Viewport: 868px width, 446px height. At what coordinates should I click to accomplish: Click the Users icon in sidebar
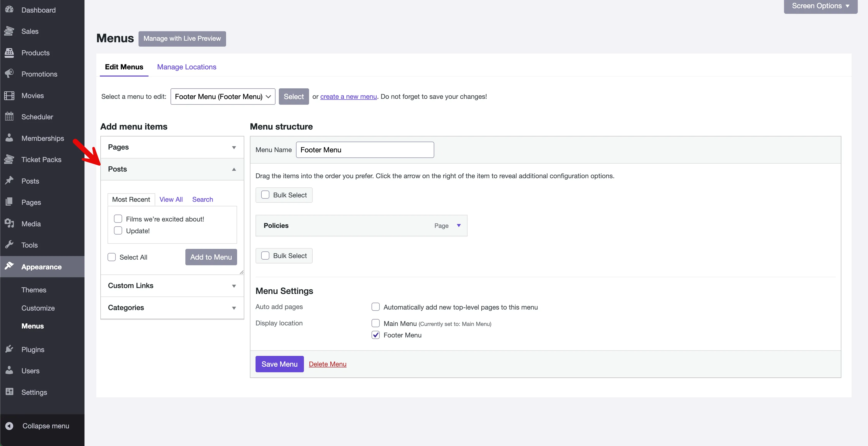(x=9, y=370)
